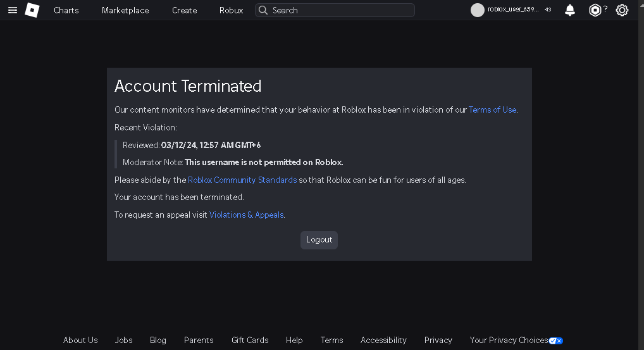Open Robux in the top navigation
644x350 pixels.
click(231, 10)
